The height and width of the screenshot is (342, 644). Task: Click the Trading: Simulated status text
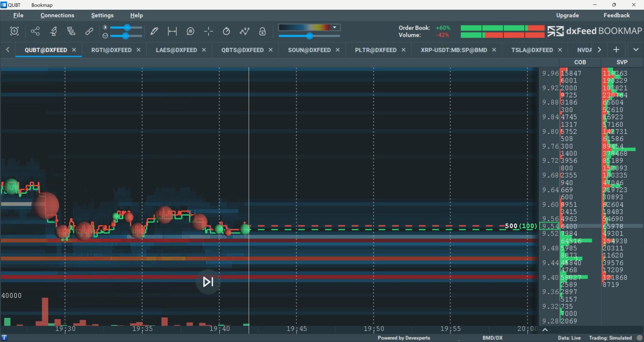610,338
